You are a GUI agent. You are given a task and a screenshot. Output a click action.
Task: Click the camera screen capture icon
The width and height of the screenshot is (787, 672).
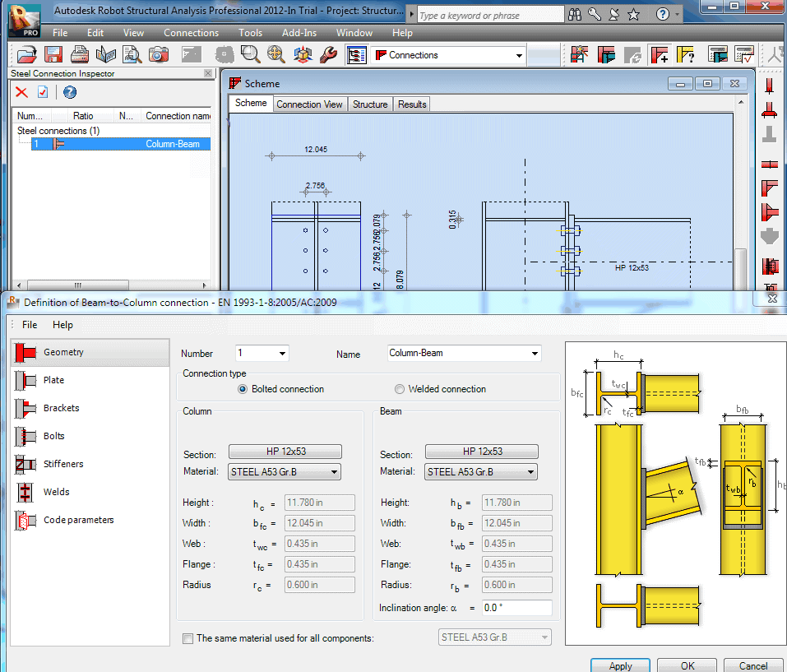(x=158, y=55)
